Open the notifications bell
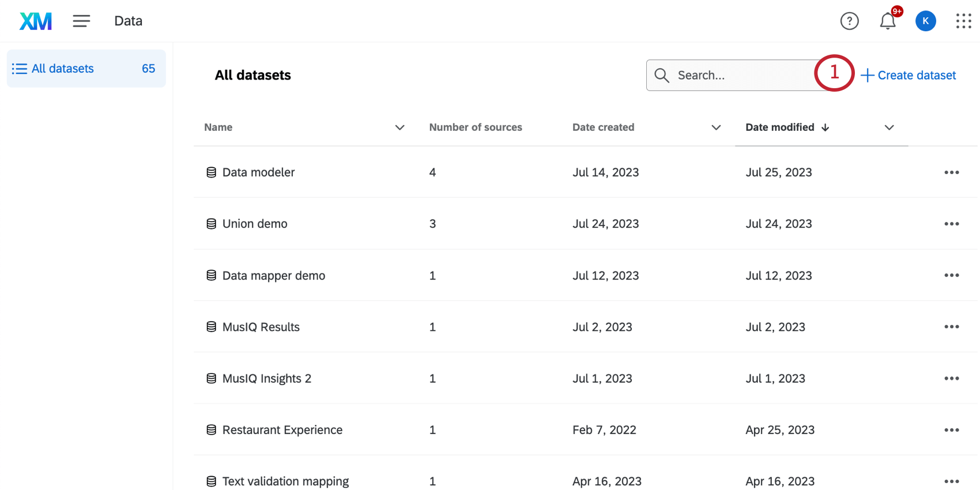980x490 pixels. (887, 21)
